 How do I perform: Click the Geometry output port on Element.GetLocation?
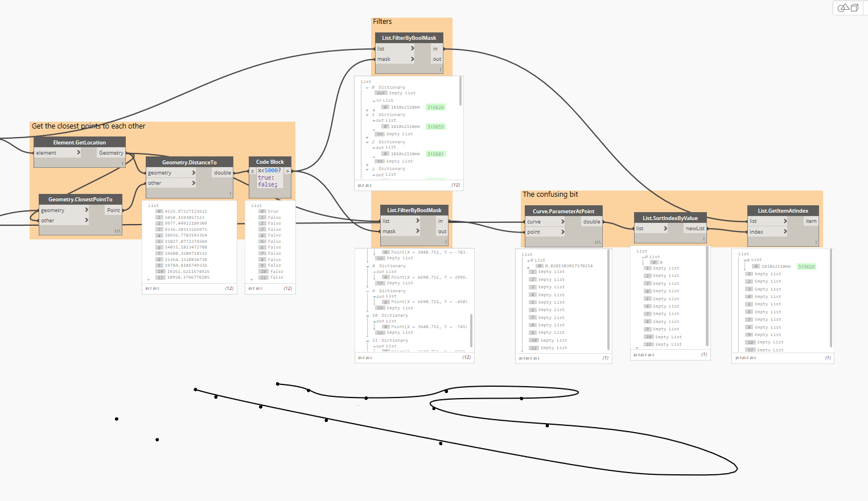[x=111, y=152]
